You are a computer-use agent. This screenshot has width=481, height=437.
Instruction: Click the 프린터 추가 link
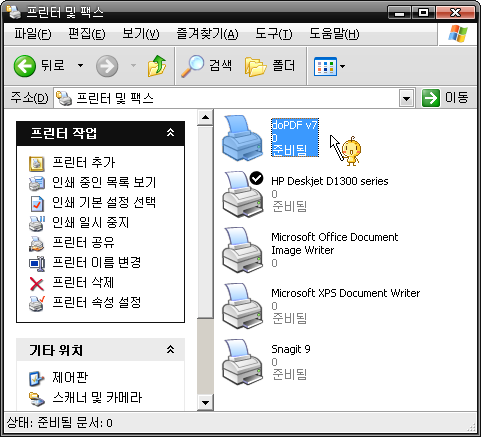point(83,163)
